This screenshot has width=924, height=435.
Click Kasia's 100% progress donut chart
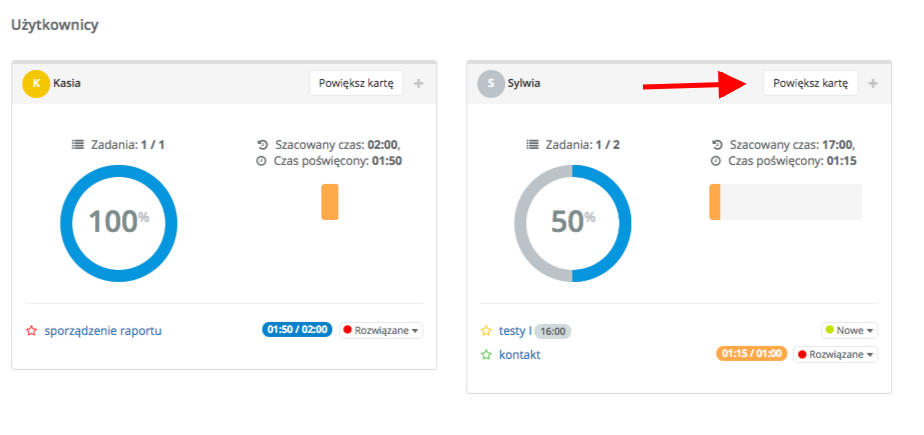click(118, 221)
